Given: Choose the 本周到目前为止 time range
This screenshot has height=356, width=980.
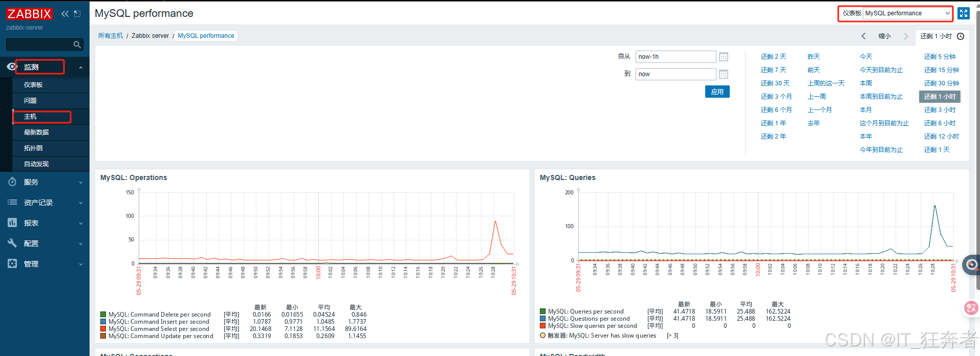Looking at the screenshot, I should (x=881, y=97).
